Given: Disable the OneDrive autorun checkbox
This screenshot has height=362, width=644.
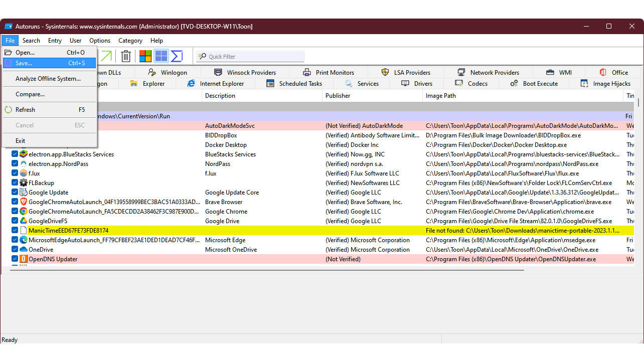Looking at the screenshot, I should point(15,250).
